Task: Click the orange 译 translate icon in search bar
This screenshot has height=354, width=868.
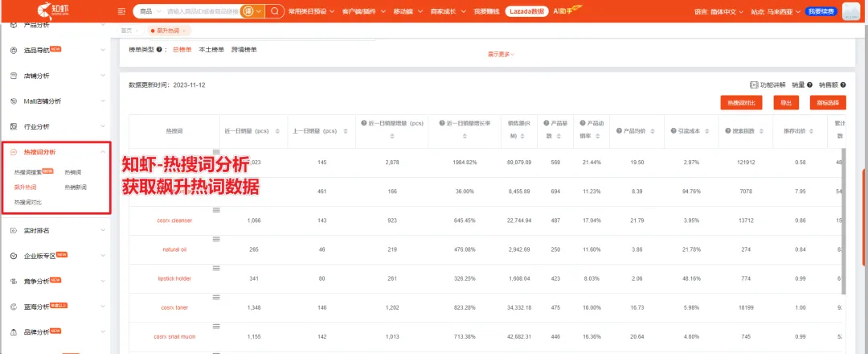Action: pyautogui.click(x=248, y=11)
